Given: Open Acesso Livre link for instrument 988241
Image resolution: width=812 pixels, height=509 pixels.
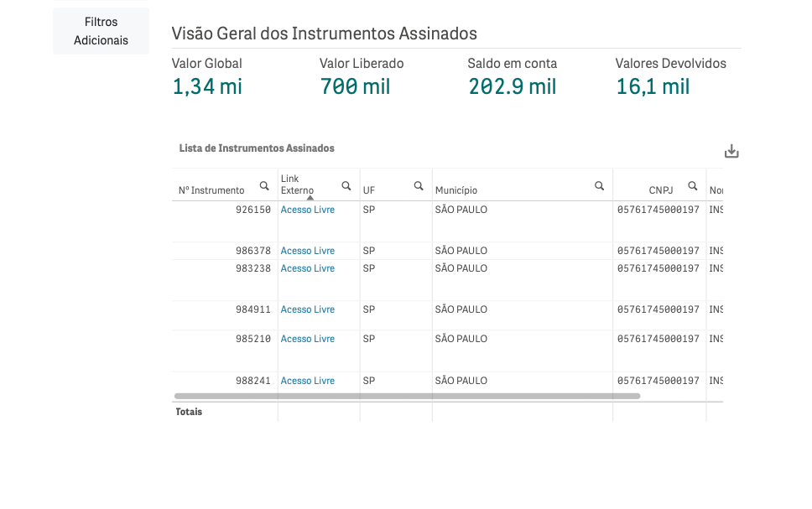Looking at the screenshot, I should point(307,381).
